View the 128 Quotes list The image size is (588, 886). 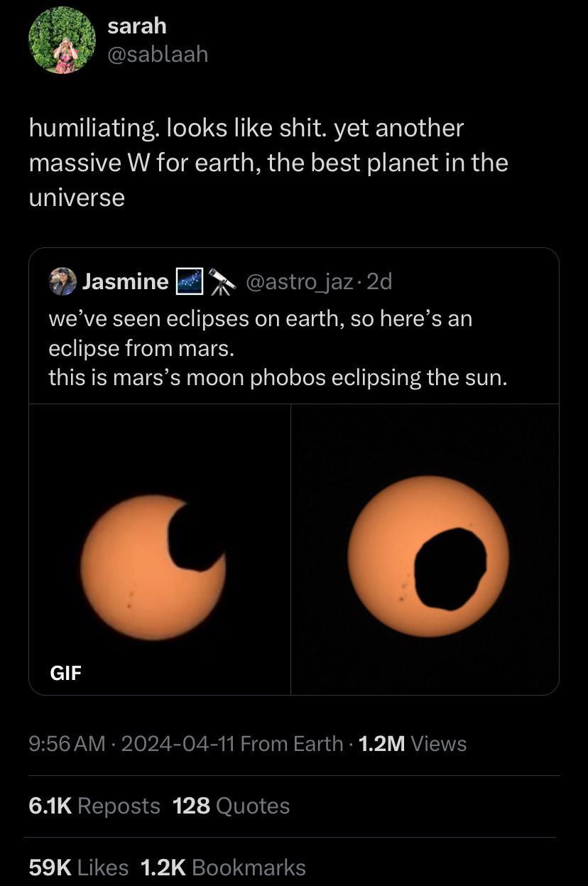tap(232, 806)
